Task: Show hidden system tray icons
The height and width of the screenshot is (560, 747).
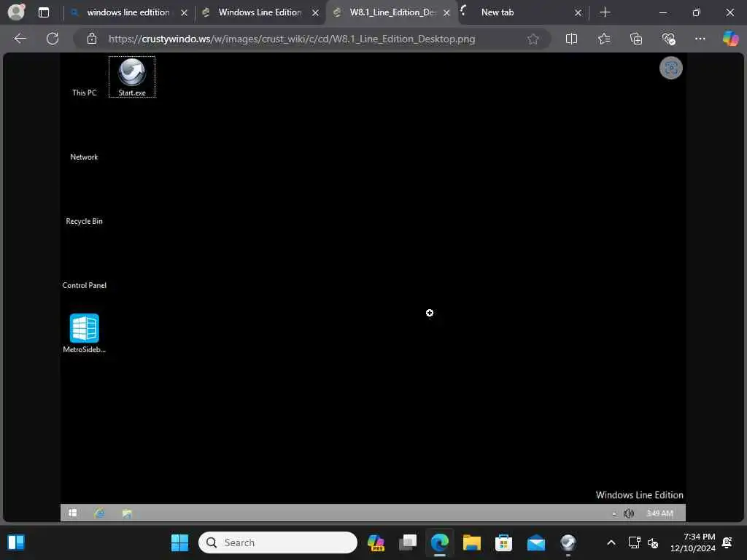Action: pyautogui.click(x=611, y=542)
